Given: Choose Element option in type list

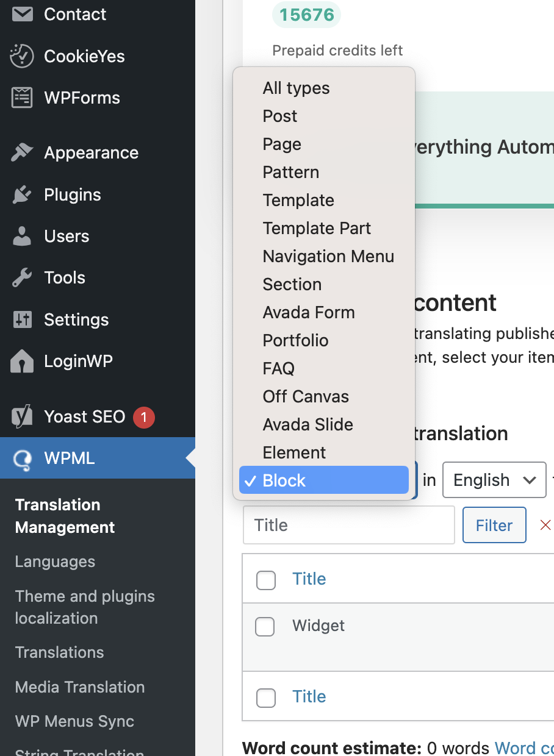Looking at the screenshot, I should click(324, 452).
